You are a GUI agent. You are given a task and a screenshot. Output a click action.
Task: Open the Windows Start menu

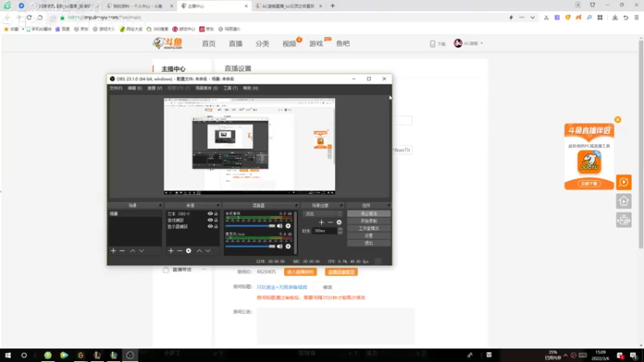[8, 356]
